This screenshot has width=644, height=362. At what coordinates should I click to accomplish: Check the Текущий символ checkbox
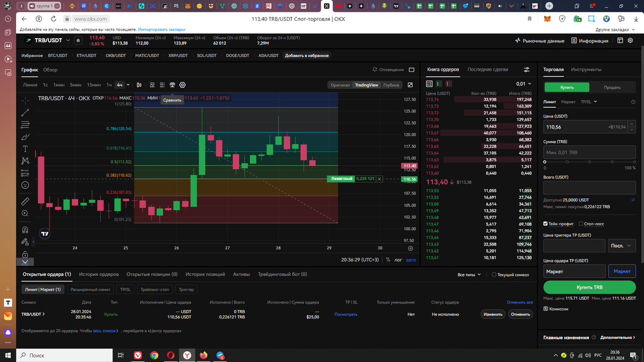494,275
